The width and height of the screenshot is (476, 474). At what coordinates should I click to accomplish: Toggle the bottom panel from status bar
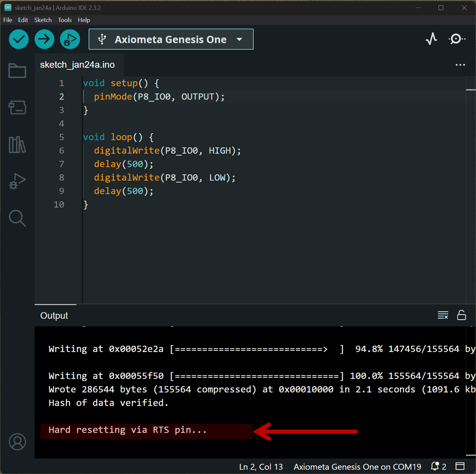coord(460,466)
